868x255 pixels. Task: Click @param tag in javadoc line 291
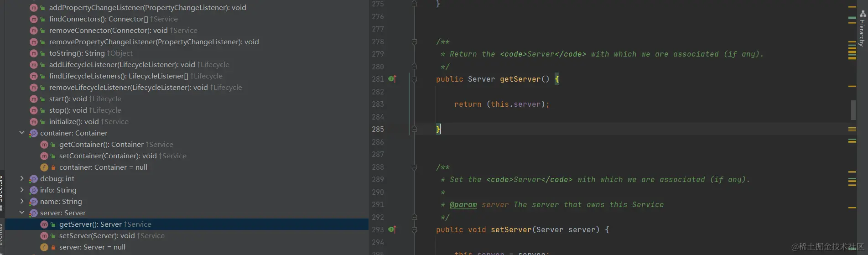[463, 204]
